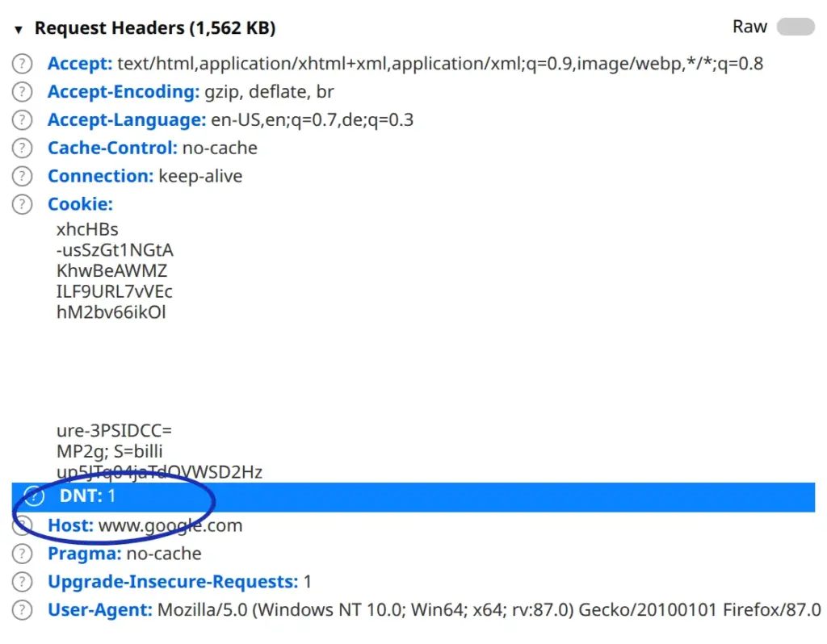Screen dimensions: 827x644
Task: Open help icon for Accept-Language header
Action: pos(22,120)
